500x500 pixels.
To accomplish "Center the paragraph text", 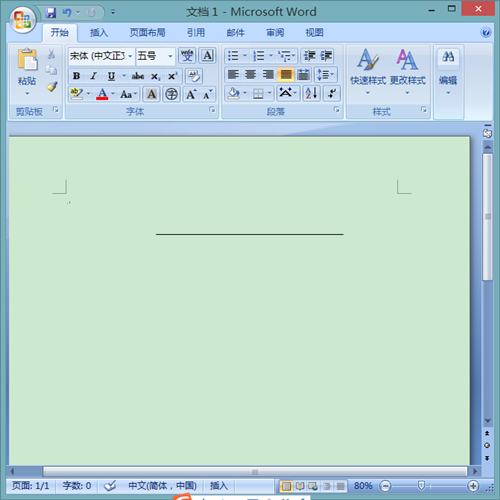I will [250, 75].
